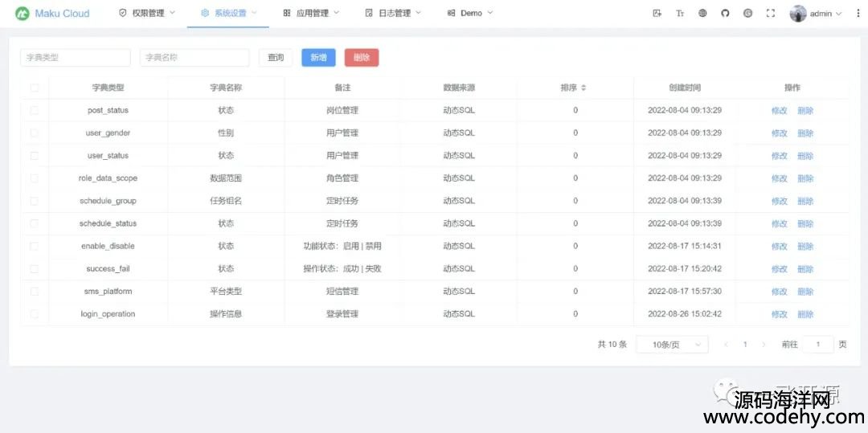Go to next page arrow

click(764, 345)
